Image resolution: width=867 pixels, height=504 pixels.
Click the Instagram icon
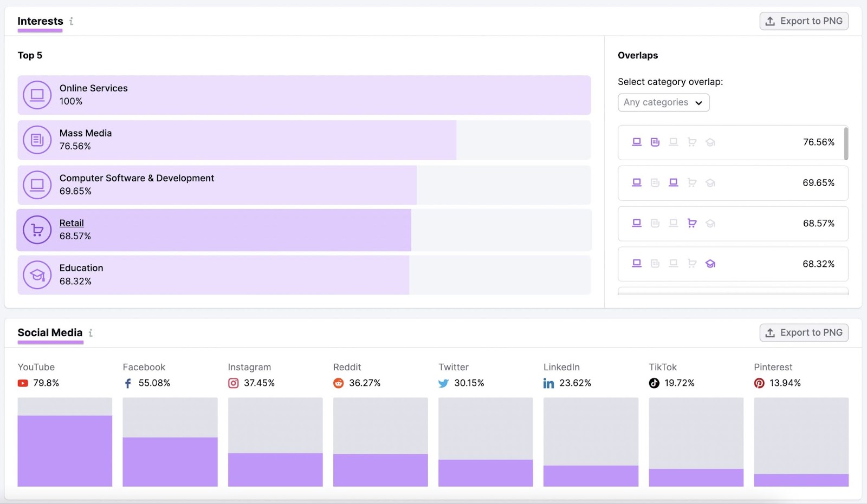(x=233, y=383)
